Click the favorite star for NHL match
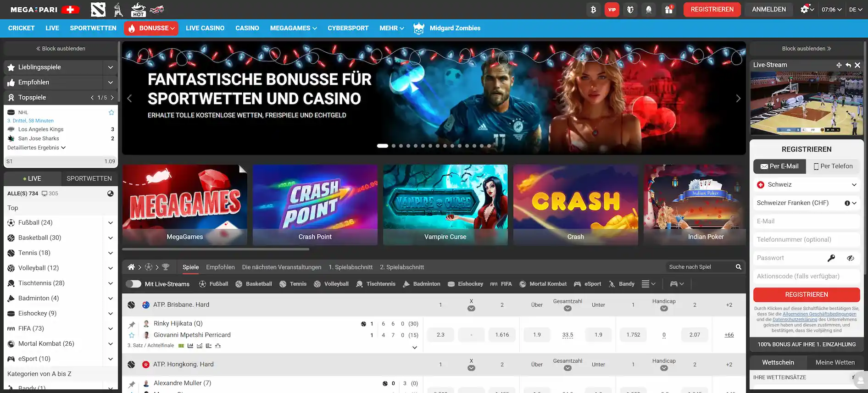The width and height of the screenshot is (868, 393). [111, 112]
